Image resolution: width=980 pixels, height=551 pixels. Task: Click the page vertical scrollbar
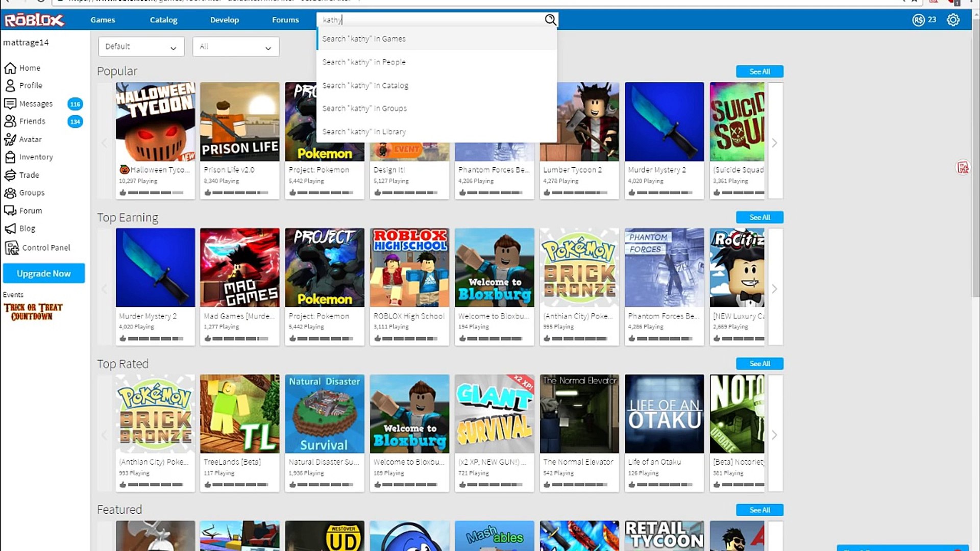tap(976, 158)
